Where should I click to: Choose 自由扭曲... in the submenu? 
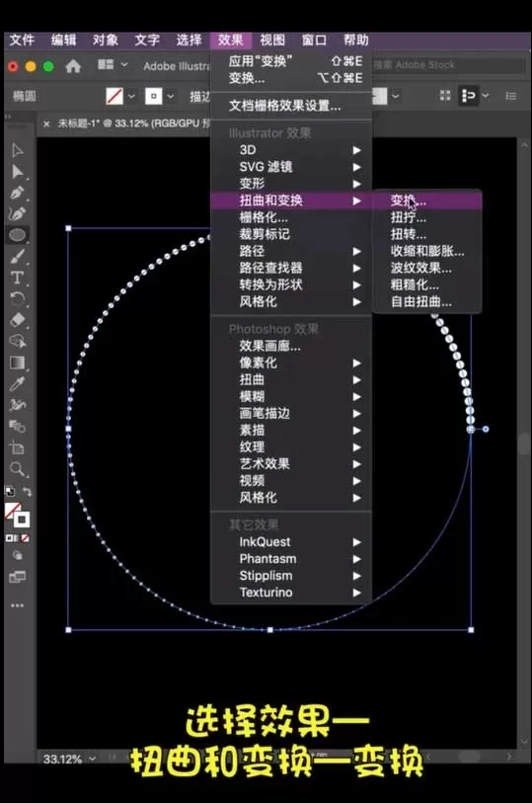(427, 301)
